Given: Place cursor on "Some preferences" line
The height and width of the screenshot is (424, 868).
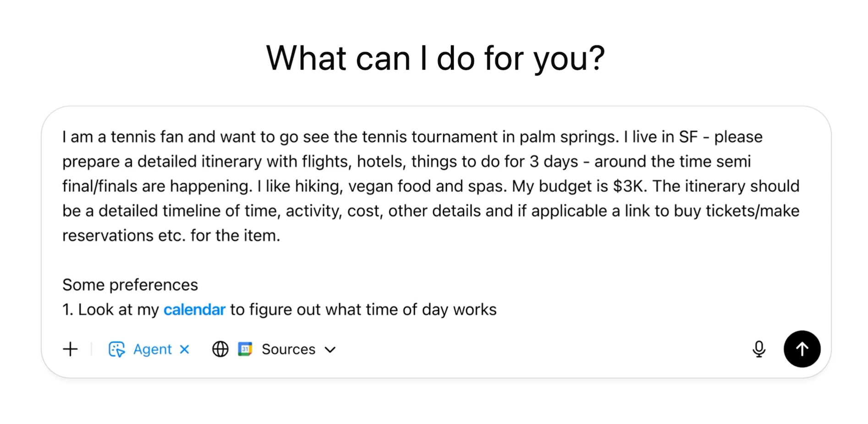Looking at the screenshot, I should [x=130, y=285].
